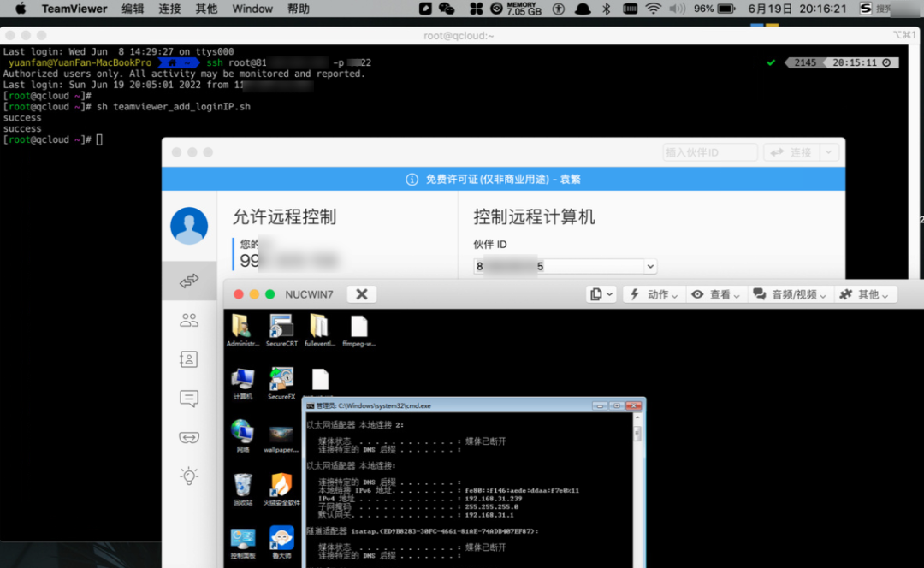Select the remote control arrows sidebar icon
924x568 pixels.
(189, 281)
